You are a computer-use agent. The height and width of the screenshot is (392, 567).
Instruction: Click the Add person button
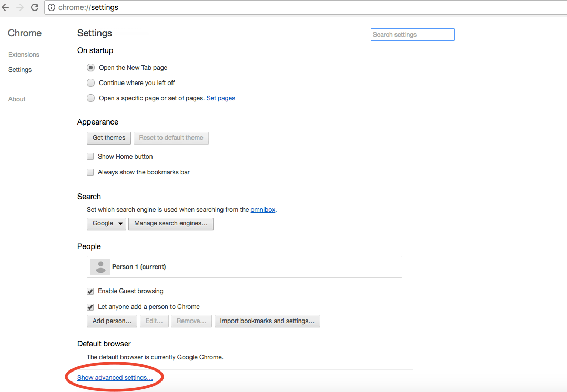pyautogui.click(x=112, y=321)
